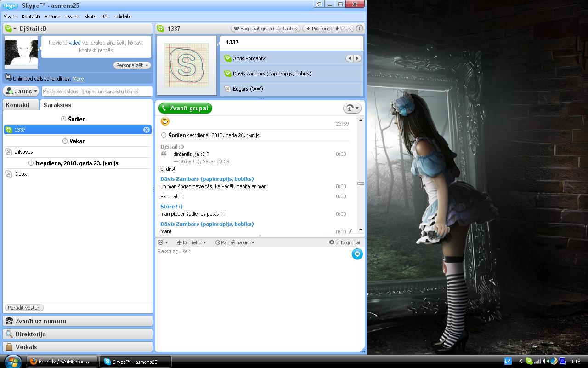Click the left arrow in Arvis PorgantZ row
The height and width of the screenshot is (368, 588).
click(x=350, y=58)
